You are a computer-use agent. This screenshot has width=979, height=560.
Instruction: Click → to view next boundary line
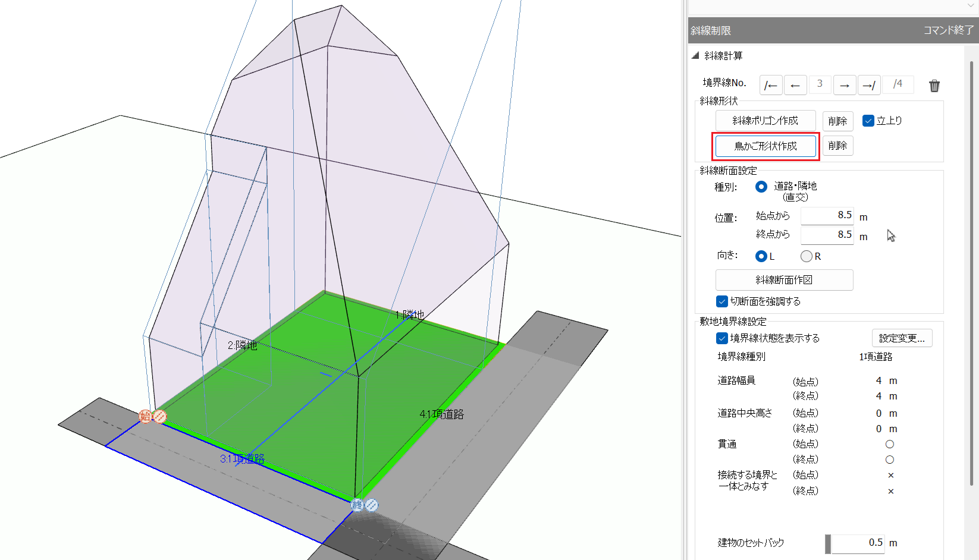tap(845, 84)
